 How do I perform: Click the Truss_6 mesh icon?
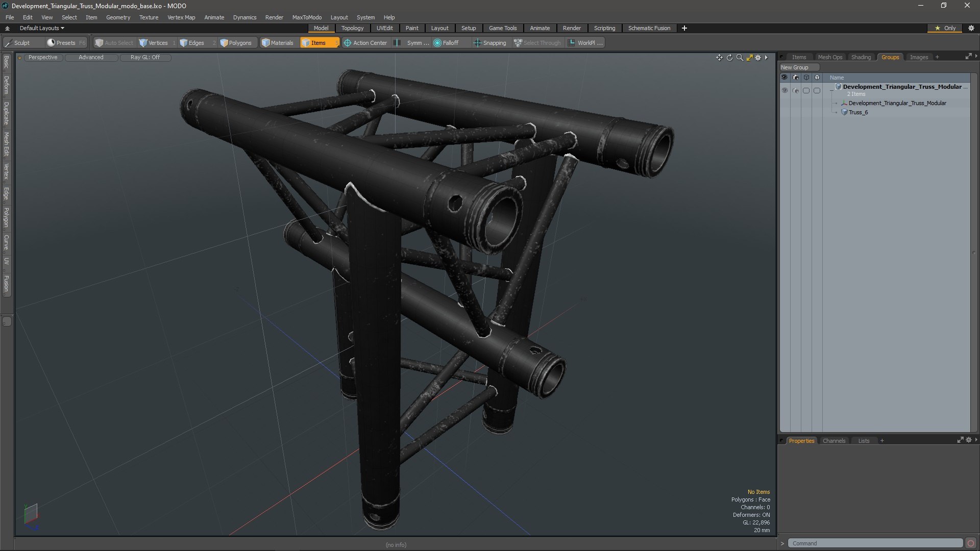844,112
